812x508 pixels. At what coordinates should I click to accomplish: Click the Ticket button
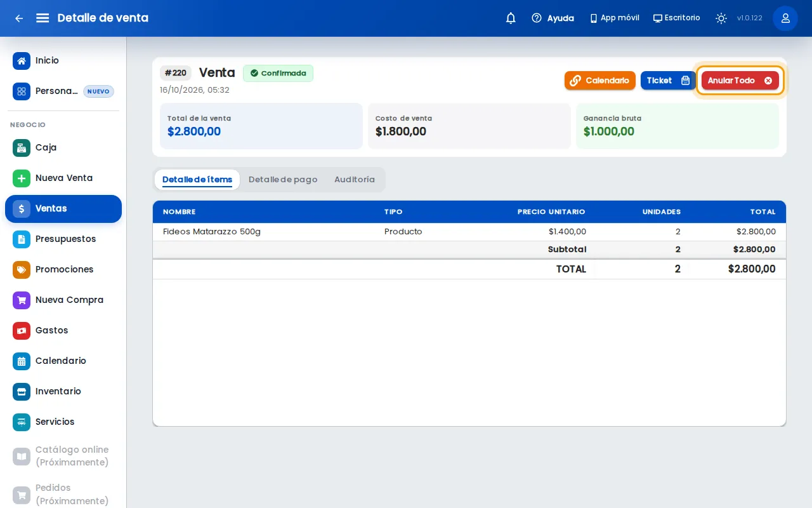[x=668, y=81]
